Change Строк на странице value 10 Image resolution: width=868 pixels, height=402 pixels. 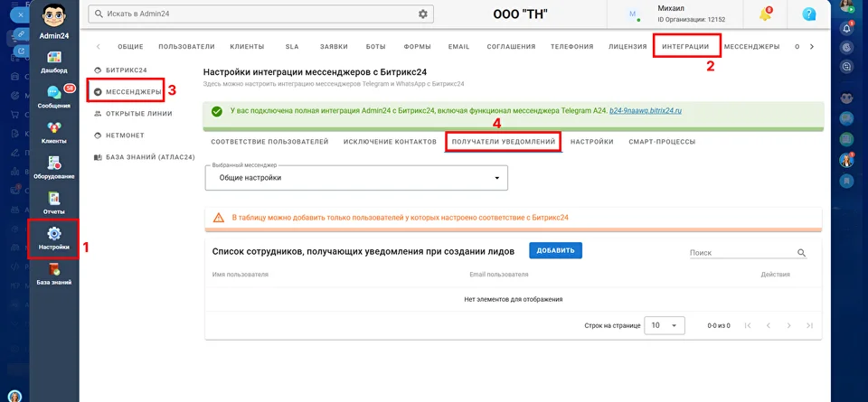pos(665,326)
